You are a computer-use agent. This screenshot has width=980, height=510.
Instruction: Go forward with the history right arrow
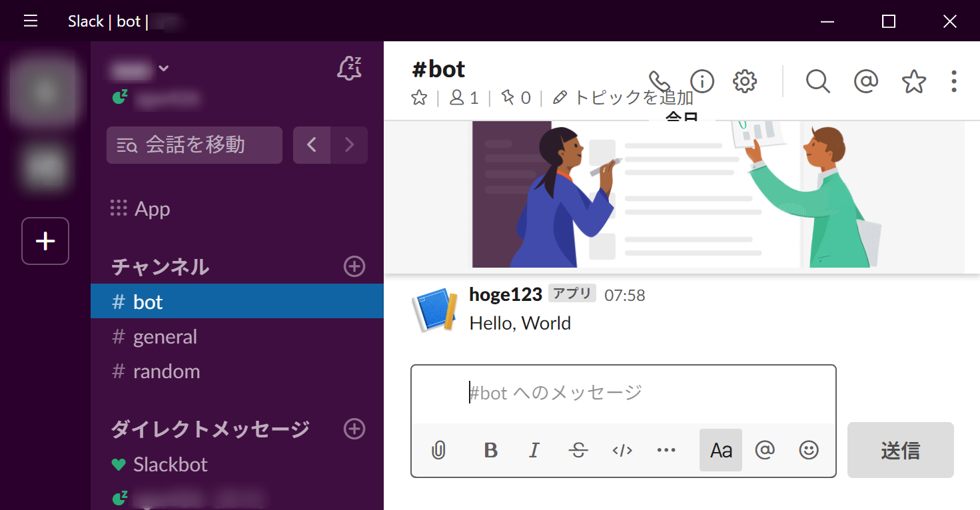point(349,145)
